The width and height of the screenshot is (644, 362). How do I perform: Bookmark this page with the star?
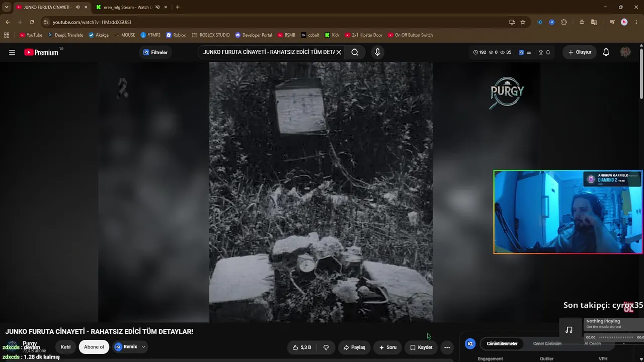point(523,22)
